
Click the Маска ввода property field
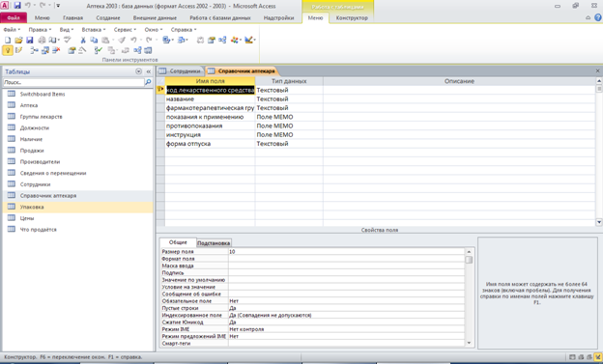pyautogui.click(x=346, y=266)
